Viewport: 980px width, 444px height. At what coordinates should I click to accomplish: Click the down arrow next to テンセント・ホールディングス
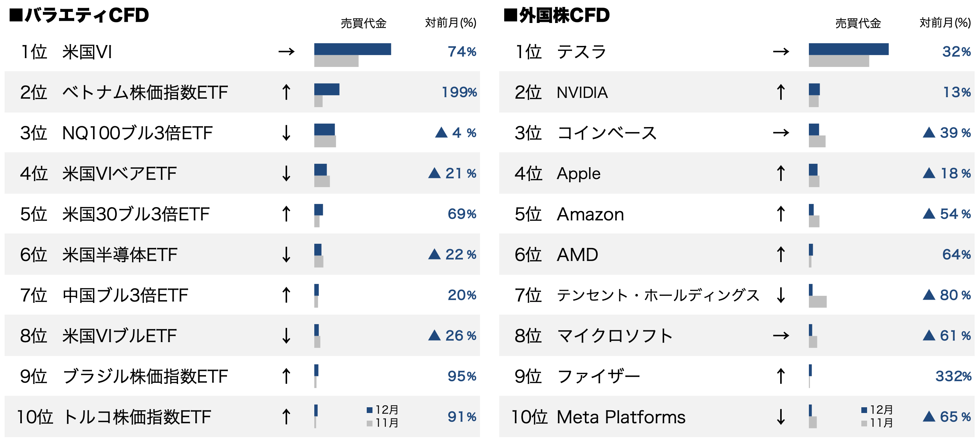(781, 295)
